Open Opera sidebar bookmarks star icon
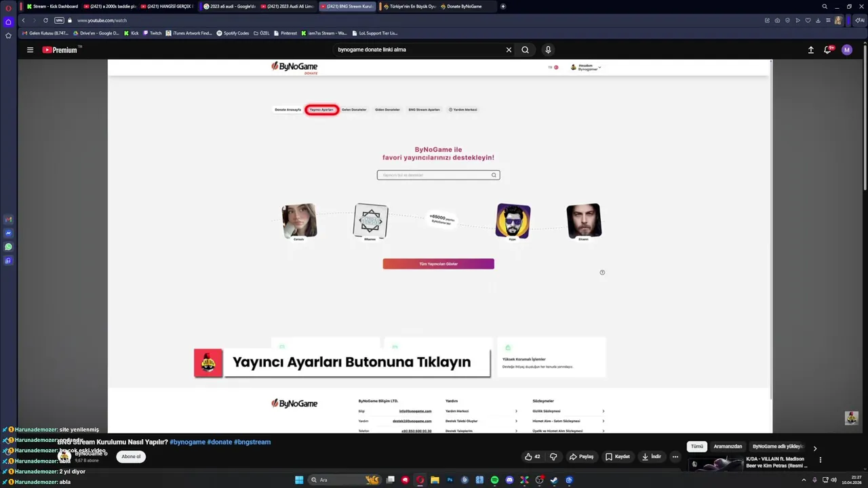 (8, 35)
